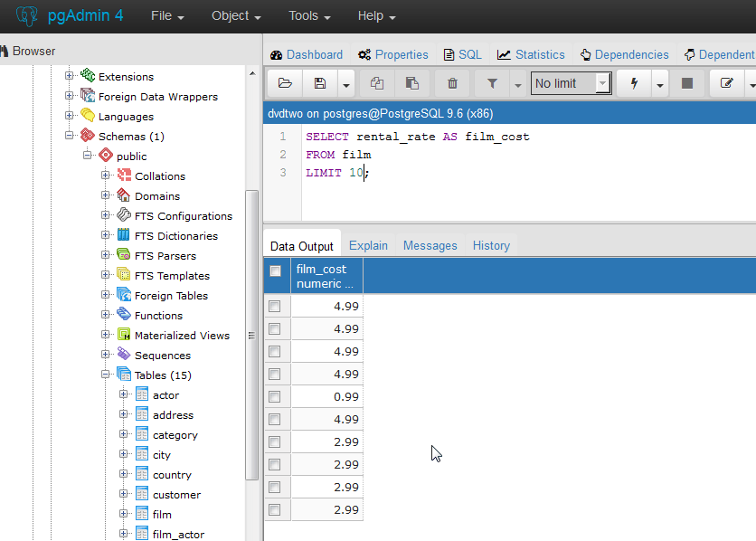The width and height of the screenshot is (756, 541).
Task: Check the first 2.99 row checkbox
Action: (275, 441)
